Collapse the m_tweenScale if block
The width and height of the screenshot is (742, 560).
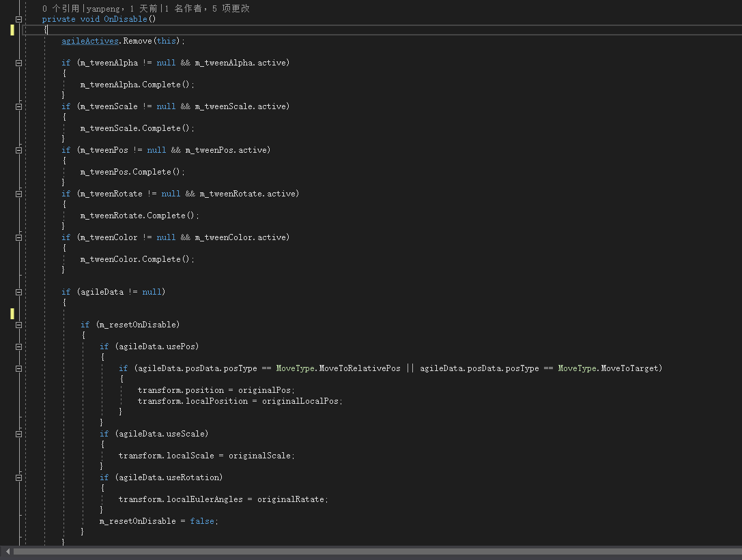click(x=18, y=106)
